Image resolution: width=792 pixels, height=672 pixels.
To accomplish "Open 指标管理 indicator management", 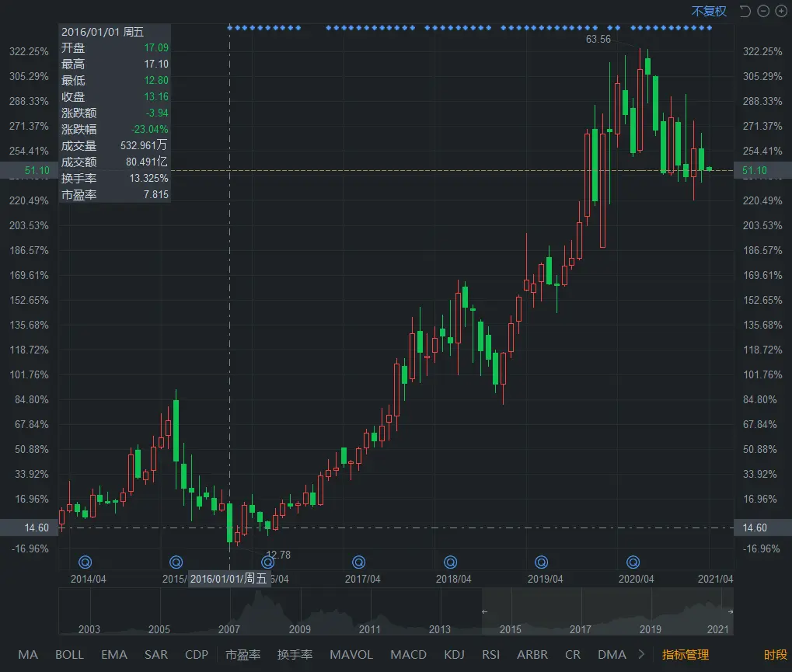I will point(685,655).
